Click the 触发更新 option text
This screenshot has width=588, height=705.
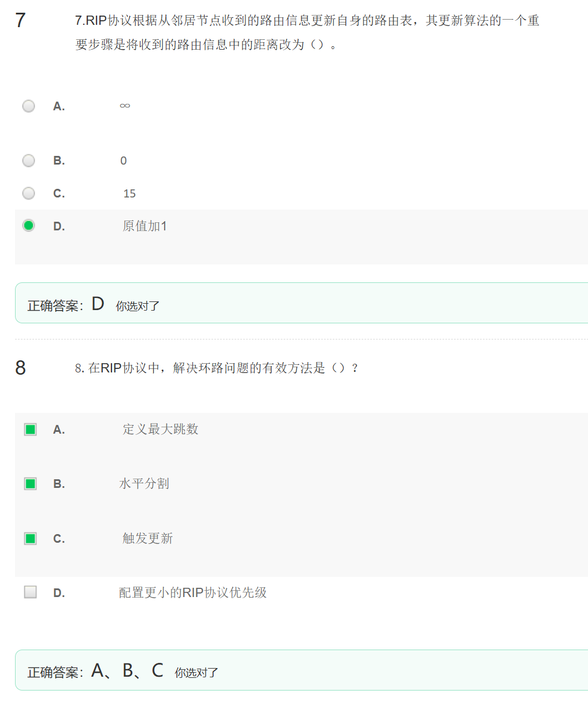[x=147, y=539]
